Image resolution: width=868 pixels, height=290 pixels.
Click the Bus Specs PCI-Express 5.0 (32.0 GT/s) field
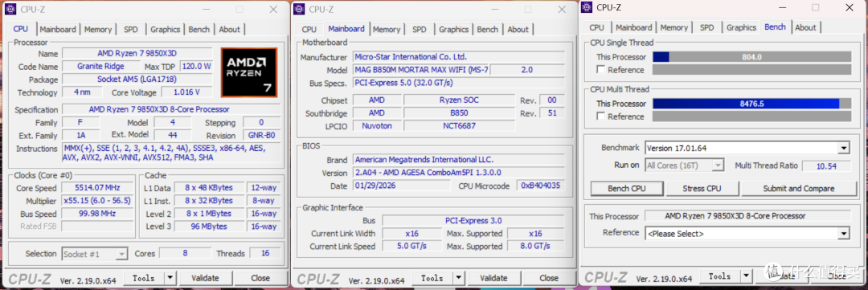(x=458, y=83)
